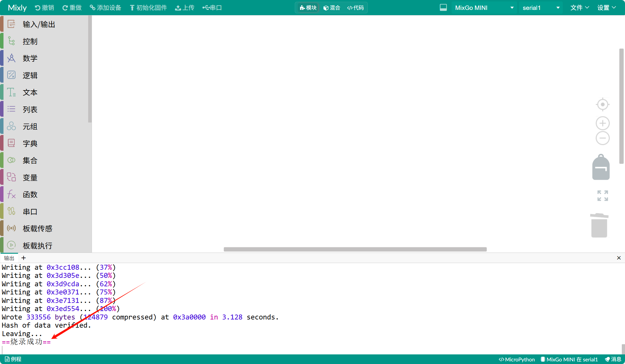The width and height of the screenshot is (625, 364).
Task: Click the 上传 upload button
Action: coord(184,8)
